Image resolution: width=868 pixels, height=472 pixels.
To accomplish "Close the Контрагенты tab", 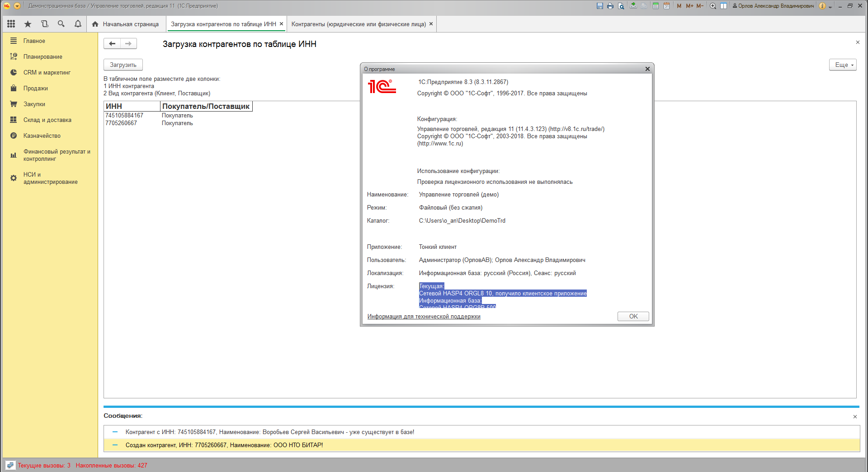I will (431, 24).
